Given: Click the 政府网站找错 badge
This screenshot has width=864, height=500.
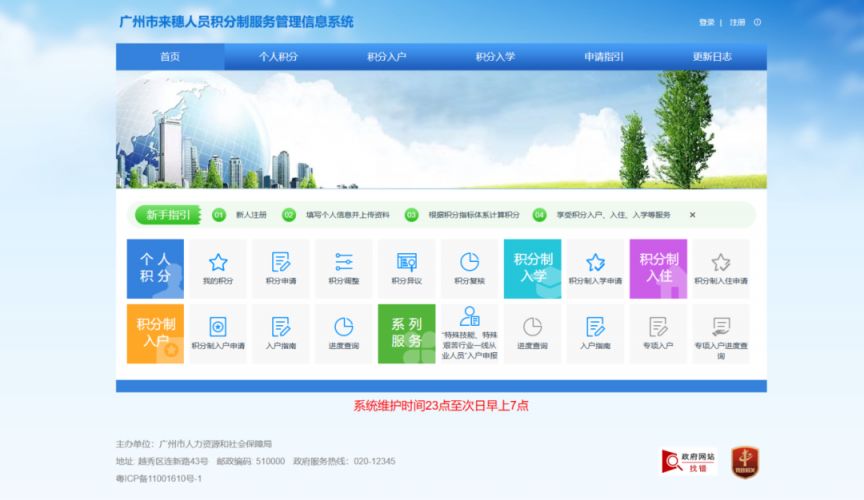Looking at the screenshot, I should click(x=689, y=461).
